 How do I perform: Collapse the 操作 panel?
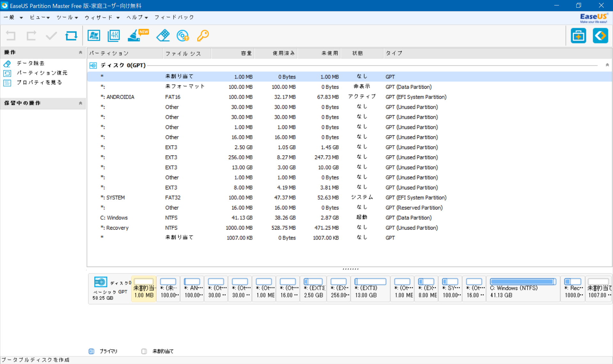[80, 52]
